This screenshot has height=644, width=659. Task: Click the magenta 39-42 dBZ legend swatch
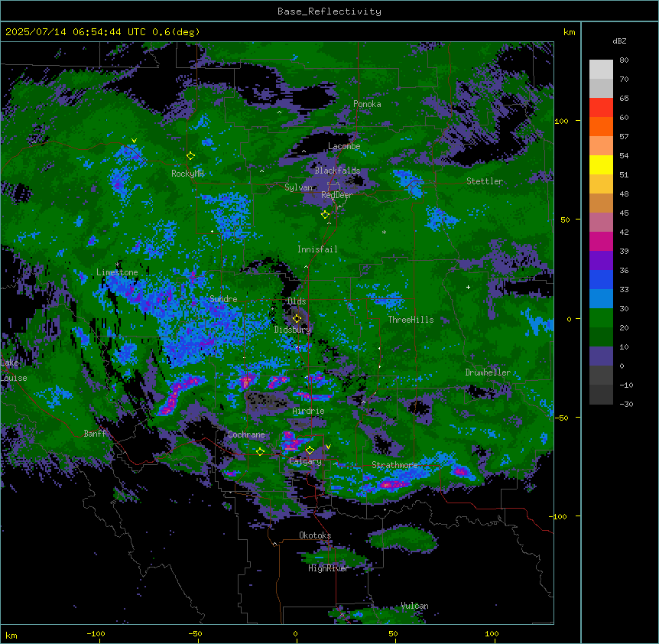click(x=601, y=241)
